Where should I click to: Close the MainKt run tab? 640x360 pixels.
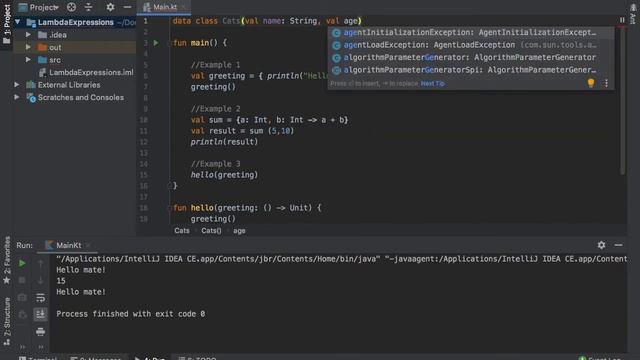pyautogui.click(x=88, y=245)
